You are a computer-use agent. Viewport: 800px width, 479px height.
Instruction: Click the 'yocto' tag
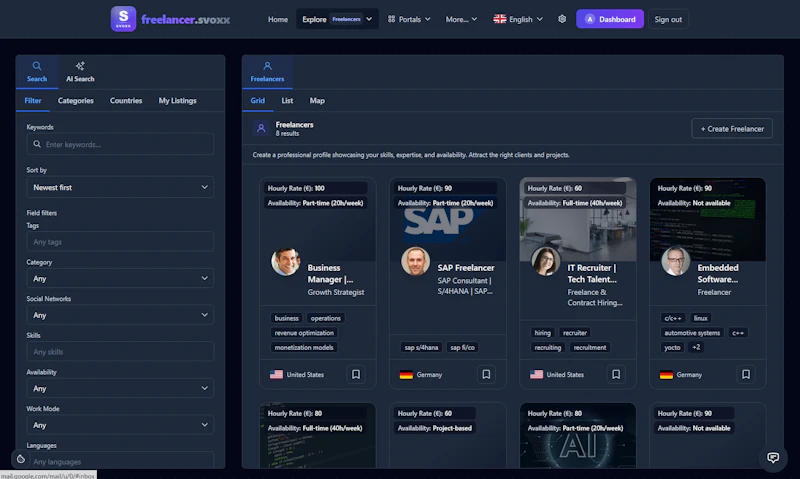click(x=672, y=347)
